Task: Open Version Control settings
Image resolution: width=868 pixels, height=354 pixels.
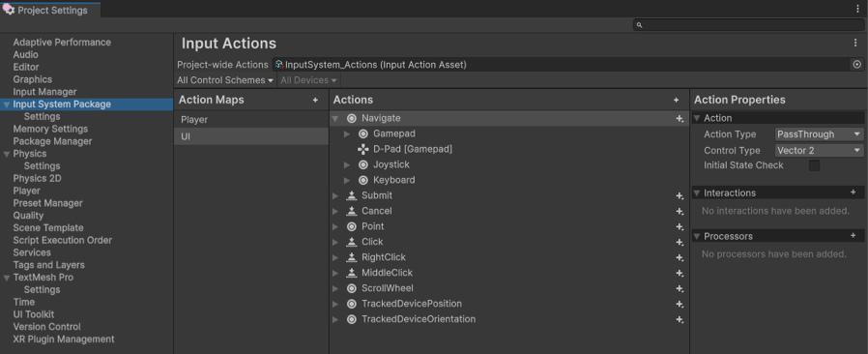Action: click(x=47, y=327)
